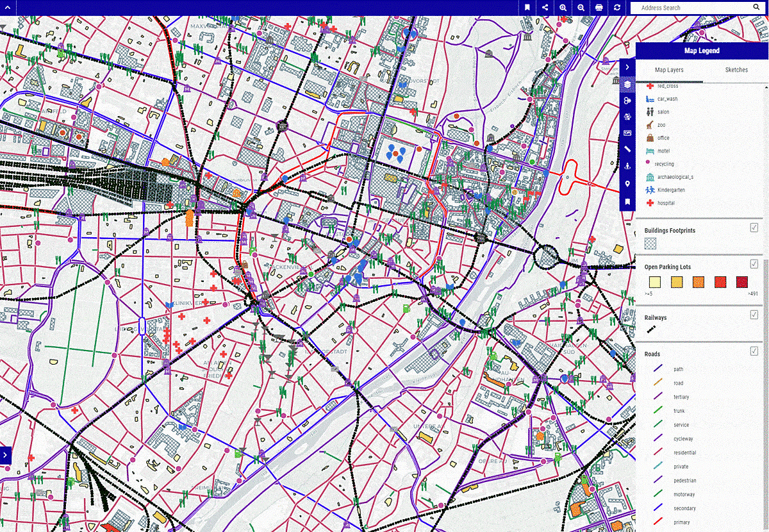769x532 pixels.
Task: Click the lightest yellow parking lot swatch
Action: [655, 282]
